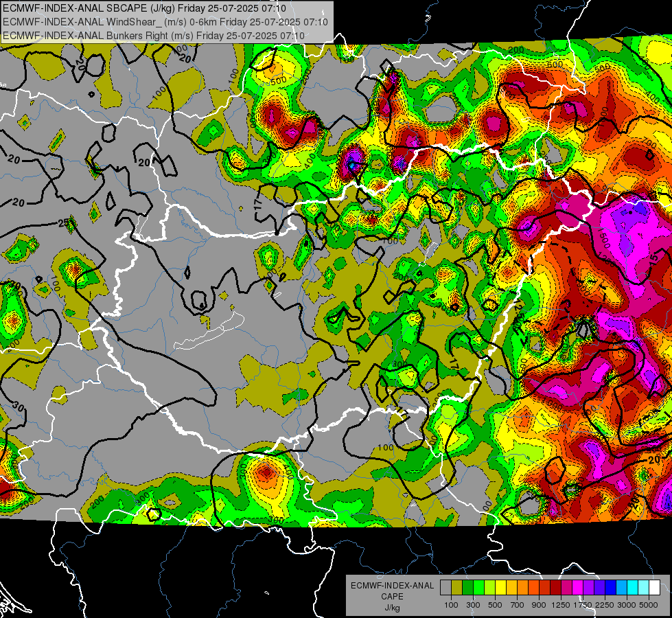This screenshot has height=618, width=672.
Task: Click the CAPE label in the legend
Action: (392, 597)
